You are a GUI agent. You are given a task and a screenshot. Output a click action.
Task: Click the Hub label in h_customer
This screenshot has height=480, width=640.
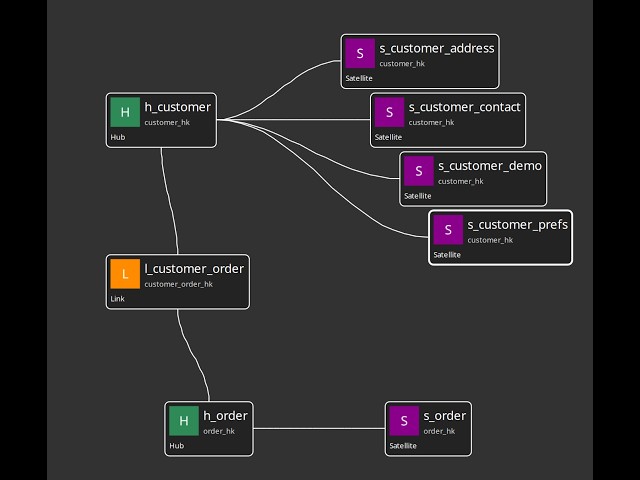[118, 137]
